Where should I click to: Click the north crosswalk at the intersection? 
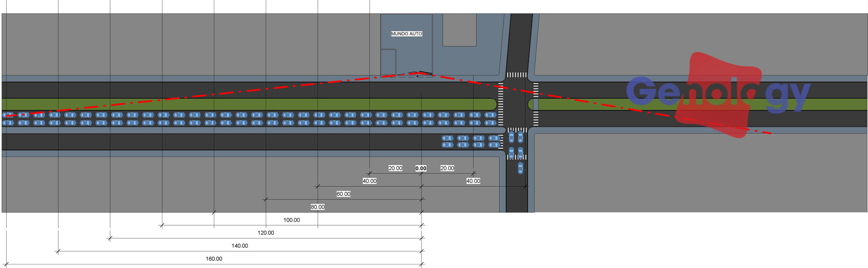coord(516,75)
